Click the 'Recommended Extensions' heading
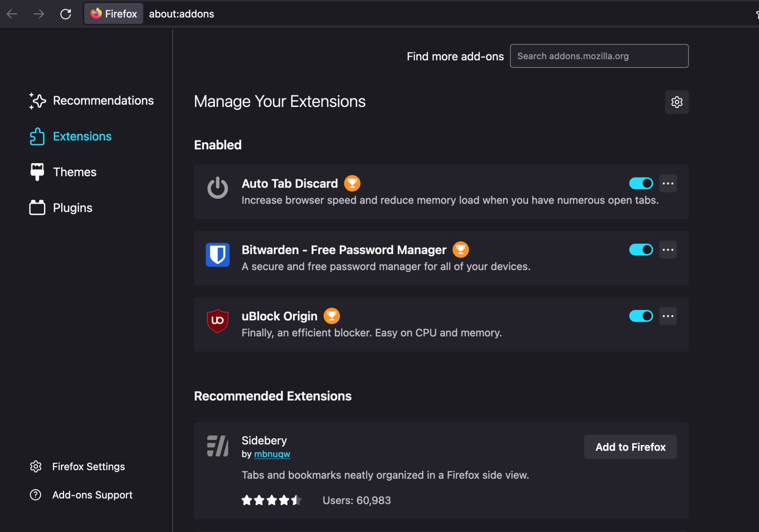The height and width of the screenshot is (532, 759). (x=273, y=396)
